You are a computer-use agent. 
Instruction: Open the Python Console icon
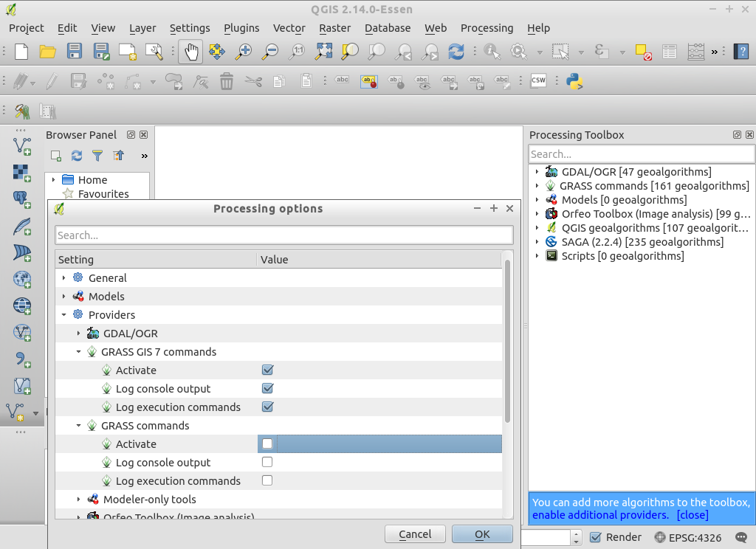click(x=574, y=81)
